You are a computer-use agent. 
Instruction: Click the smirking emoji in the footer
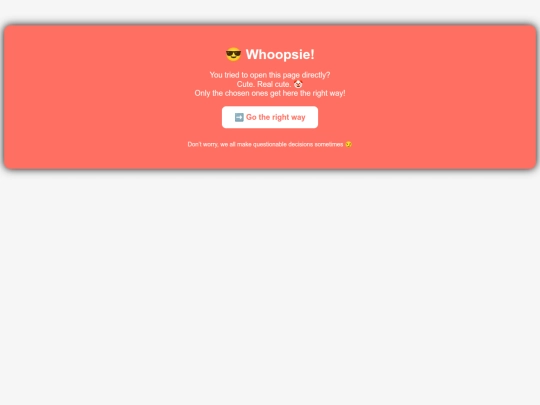click(349, 144)
